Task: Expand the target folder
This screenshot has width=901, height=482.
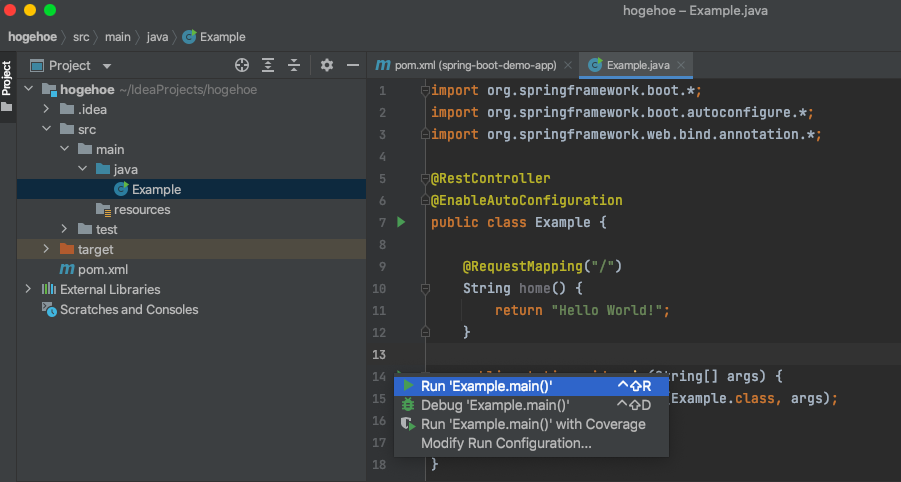Action: [x=47, y=249]
